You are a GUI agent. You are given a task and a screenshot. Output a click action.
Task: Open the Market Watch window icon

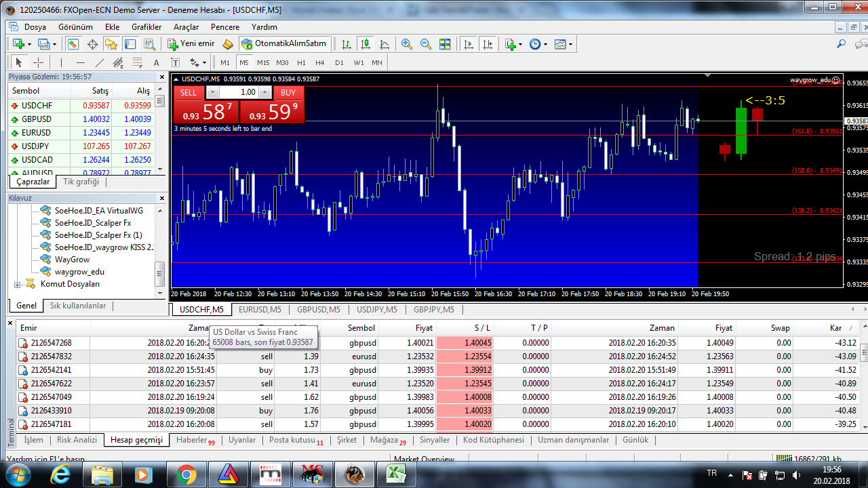[x=73, y=44]
